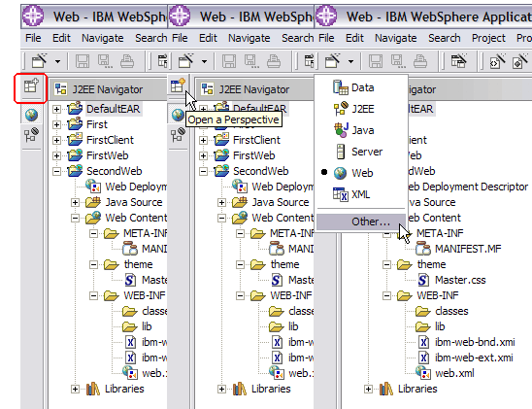Click the print icon in leftmost toolbar

[x=127, y=61]
